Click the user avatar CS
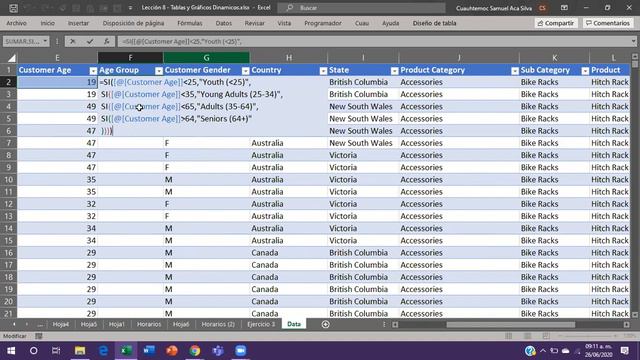Viewport: 640px width, 360px height. coord(542,8)
